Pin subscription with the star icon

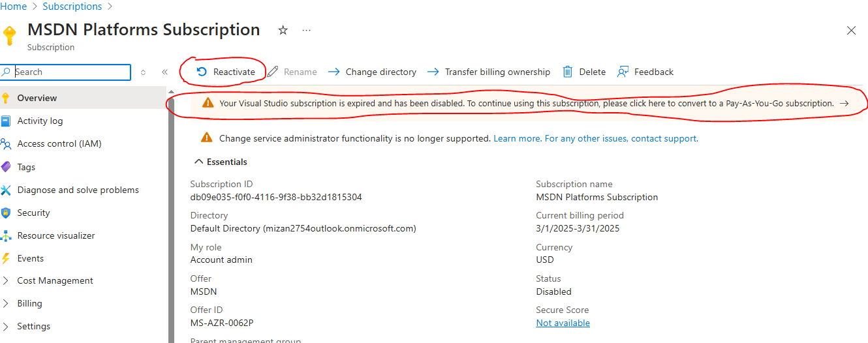point(283,30)
